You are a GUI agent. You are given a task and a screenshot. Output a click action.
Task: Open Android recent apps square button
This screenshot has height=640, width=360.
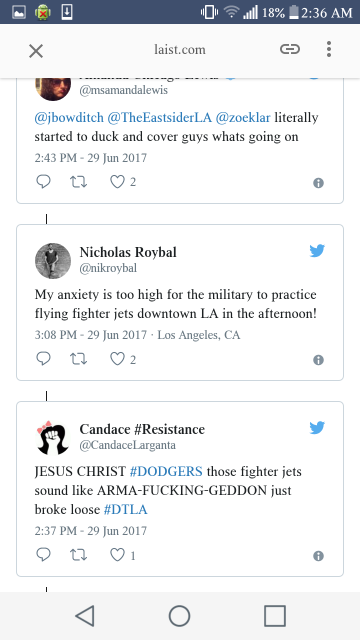click(275, 616)
